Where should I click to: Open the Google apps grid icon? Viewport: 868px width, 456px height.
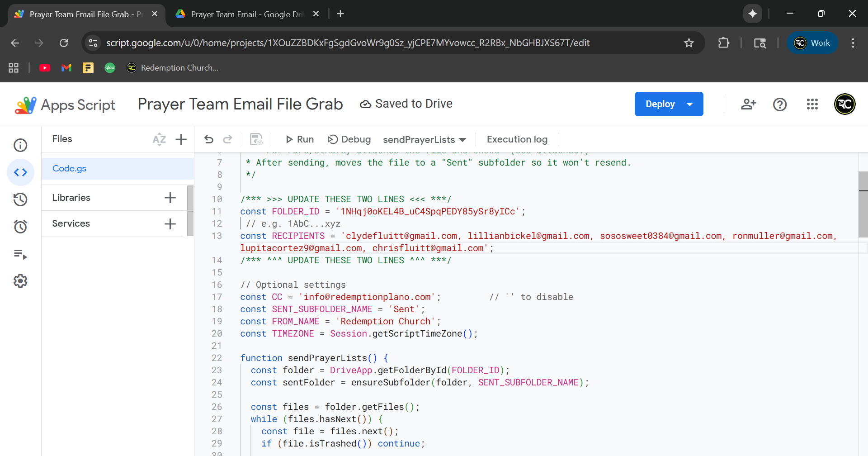tap(812, 104)
